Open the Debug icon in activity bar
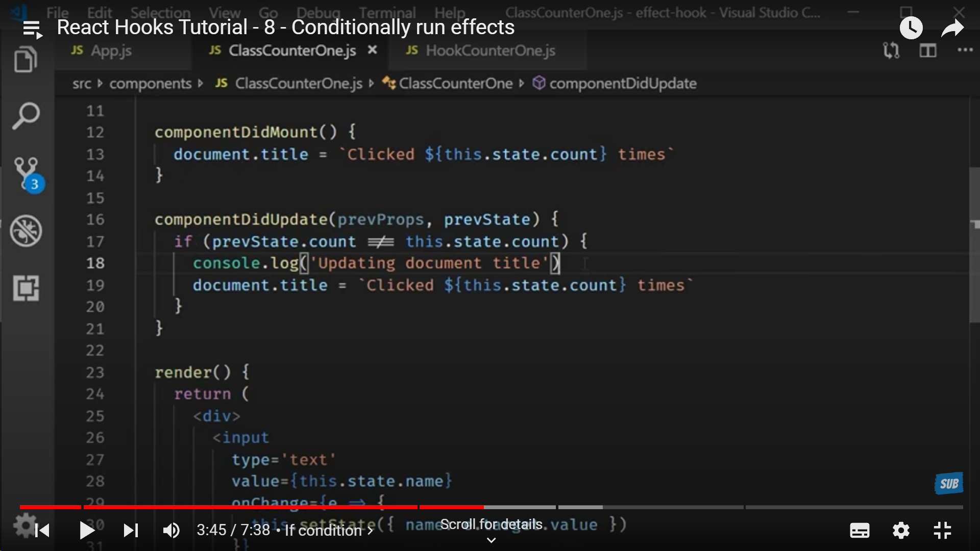This screenshot has height=551, width=980. pyautogui.click(x=26, y=231)
